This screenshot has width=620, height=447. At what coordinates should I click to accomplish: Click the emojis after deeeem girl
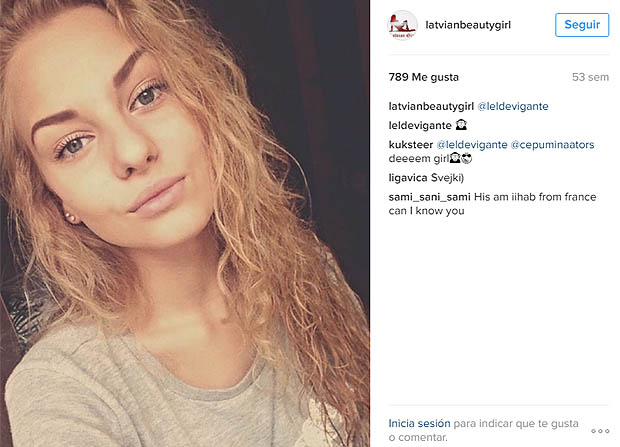coord(461,159)
